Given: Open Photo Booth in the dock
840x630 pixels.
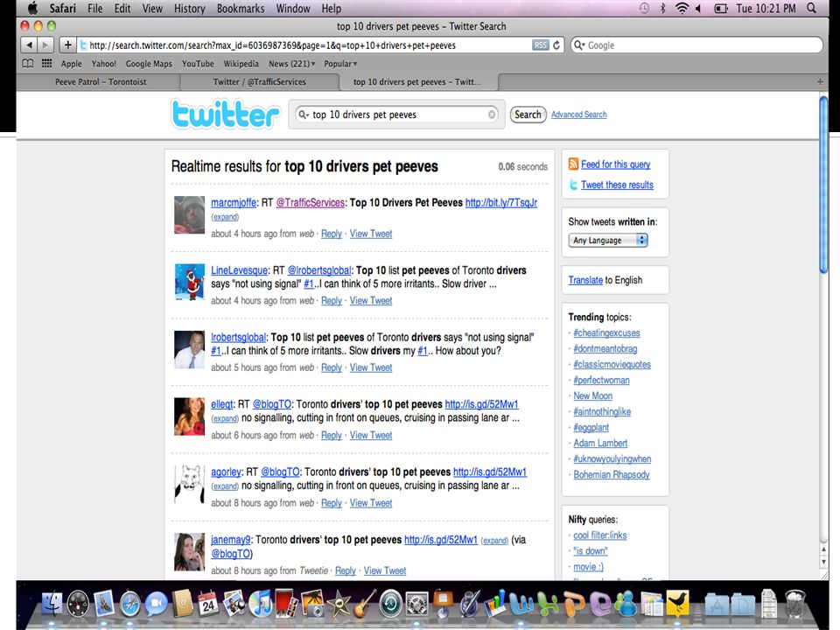Looking at the screenshot, I should point(286,604).
